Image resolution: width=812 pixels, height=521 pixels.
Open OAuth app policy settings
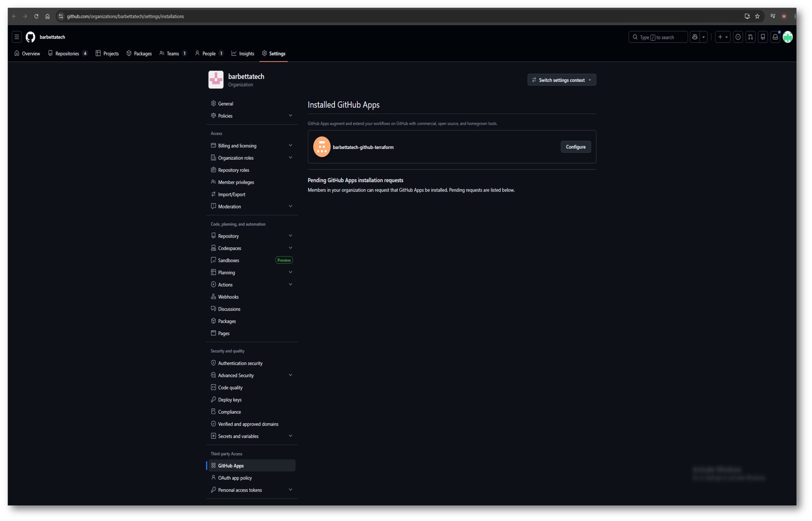252,478
